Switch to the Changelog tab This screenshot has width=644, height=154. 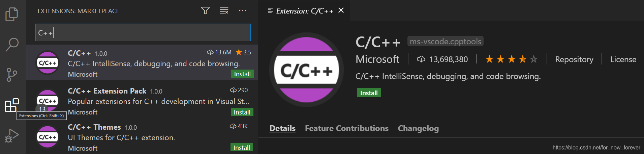coord(418,128)
